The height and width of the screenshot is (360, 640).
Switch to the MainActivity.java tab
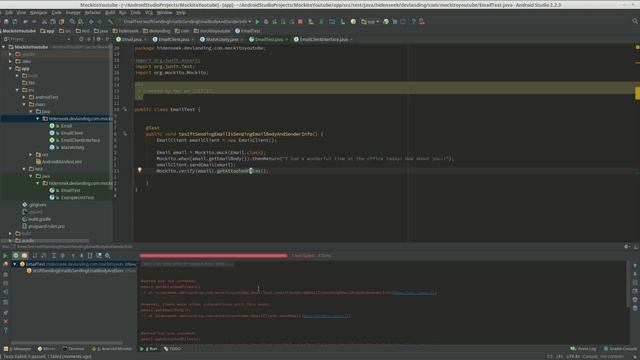tap(221, 40)
